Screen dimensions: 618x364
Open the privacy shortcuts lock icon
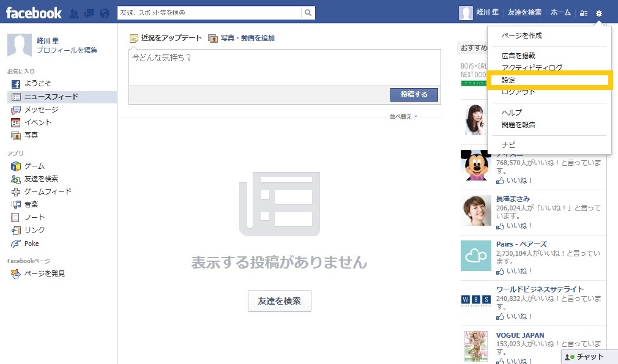pyautogui.click(x=584, y=13)
